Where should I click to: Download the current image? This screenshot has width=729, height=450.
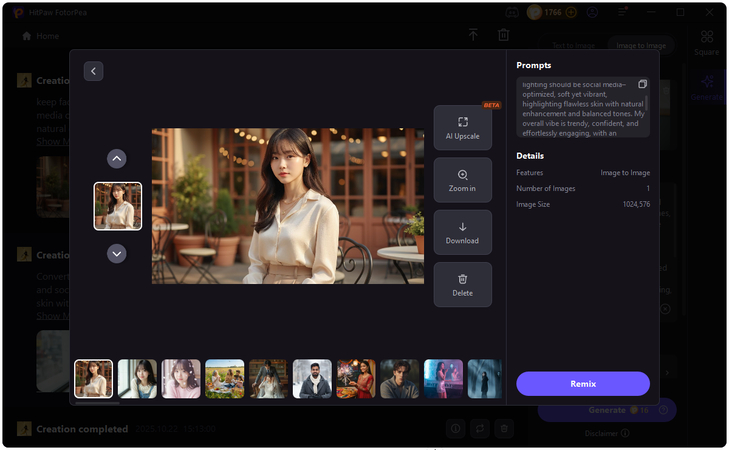click(463, 232)
